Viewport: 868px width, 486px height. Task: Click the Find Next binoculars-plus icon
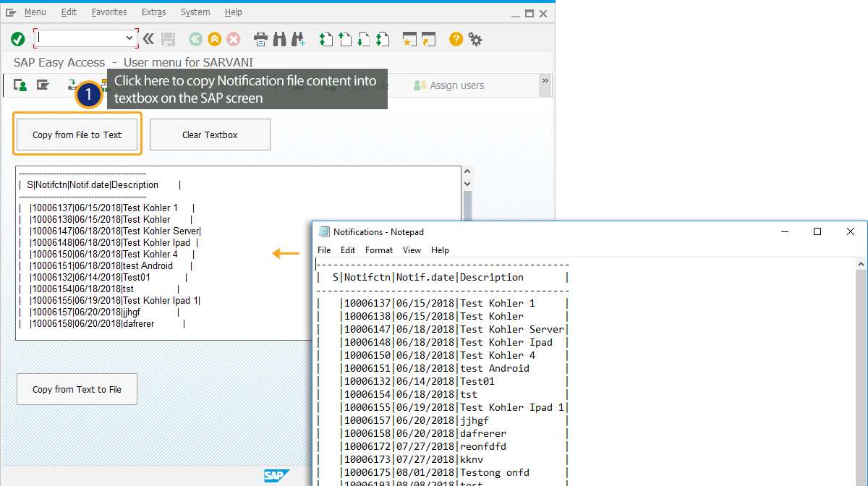pos(297,39)
